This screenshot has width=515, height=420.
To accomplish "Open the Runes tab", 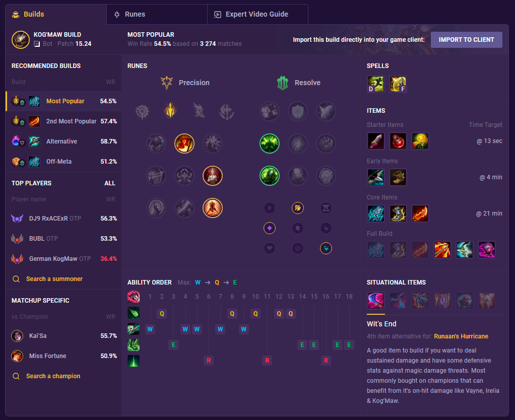I will (x=156, y=14).
